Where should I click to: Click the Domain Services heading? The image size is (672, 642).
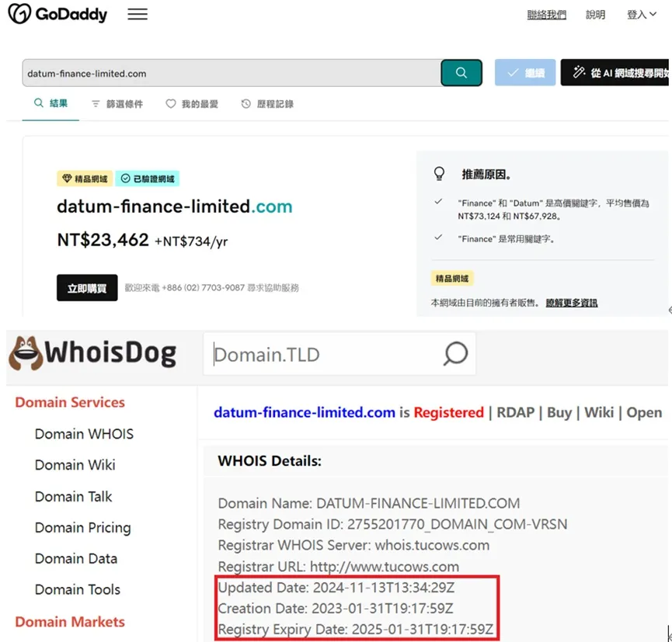70,402
